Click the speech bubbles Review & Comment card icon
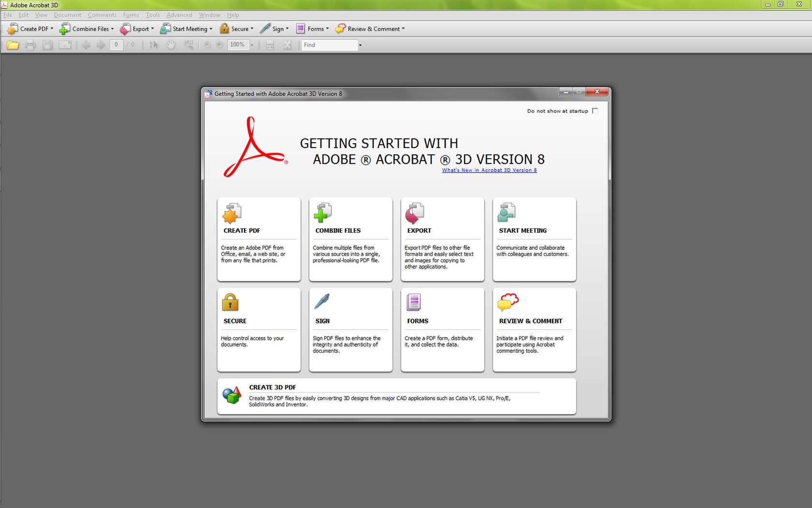The height and width of the screenshot is (508, 812). (x=507, y=302)
